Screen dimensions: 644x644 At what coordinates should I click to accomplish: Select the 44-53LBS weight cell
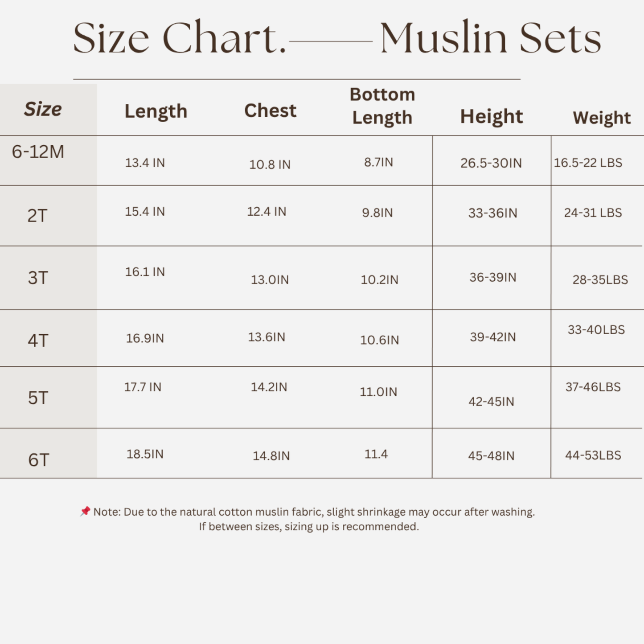point(593,455)
